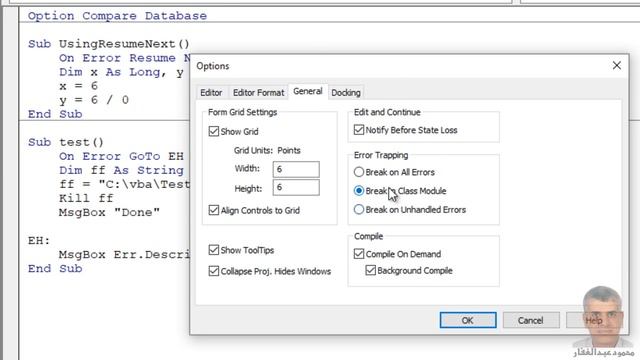Click the 'Kill ff' code line
This screenshot has height=360, width=640.
coord(86,198)
